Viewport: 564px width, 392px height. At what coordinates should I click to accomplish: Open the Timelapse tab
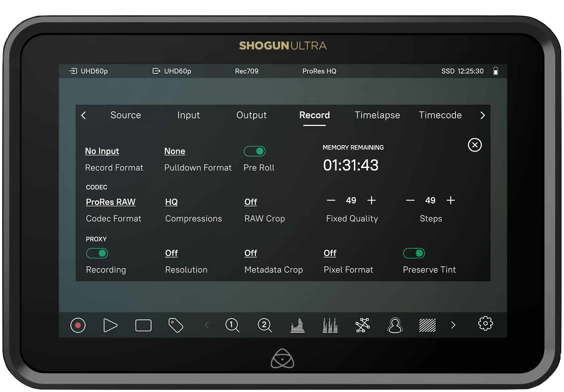pos(377,115)
